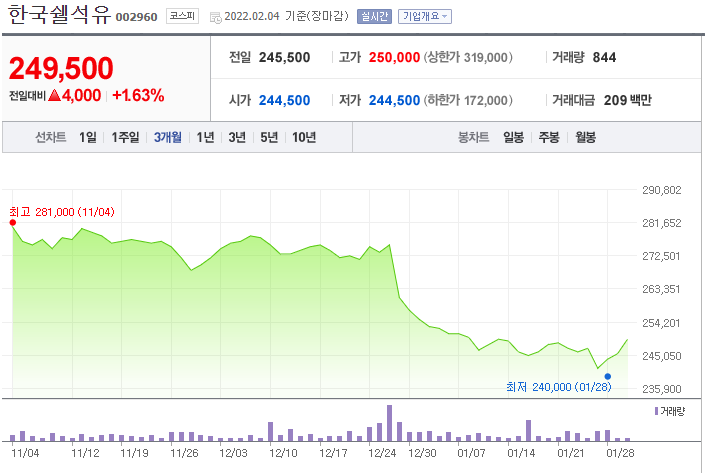
Task: Select the 5년 line chart period
Action: click(269, 137)
